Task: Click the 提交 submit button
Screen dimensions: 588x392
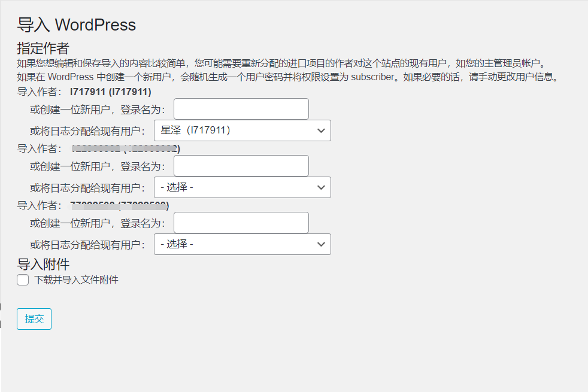Action: (x=34, y=319)
